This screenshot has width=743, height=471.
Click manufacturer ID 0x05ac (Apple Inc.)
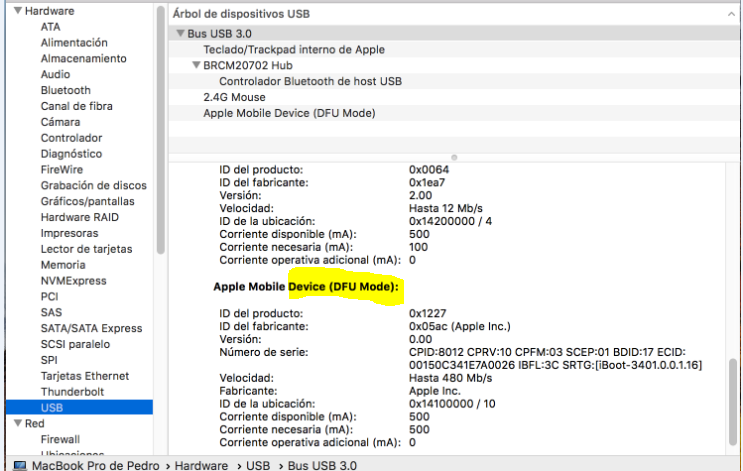460,326
